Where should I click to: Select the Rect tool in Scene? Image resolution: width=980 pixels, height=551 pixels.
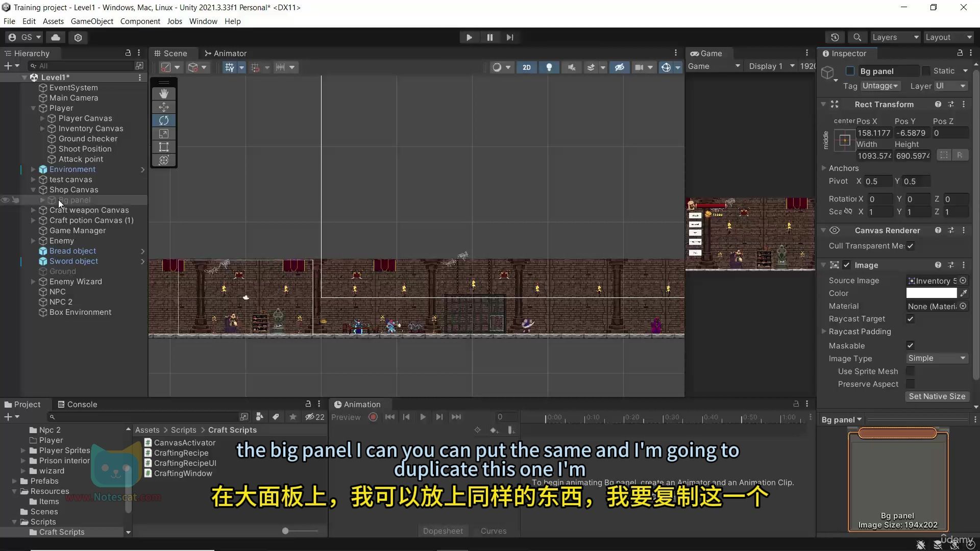(x=164, y=147)
